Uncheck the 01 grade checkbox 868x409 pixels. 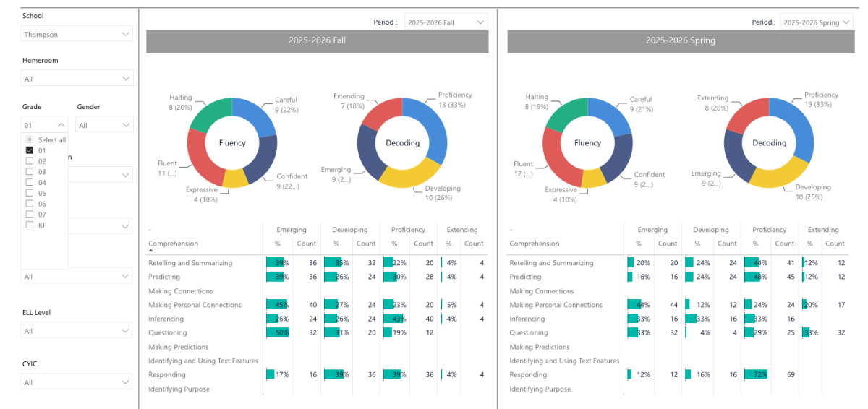tap(30, 150)
